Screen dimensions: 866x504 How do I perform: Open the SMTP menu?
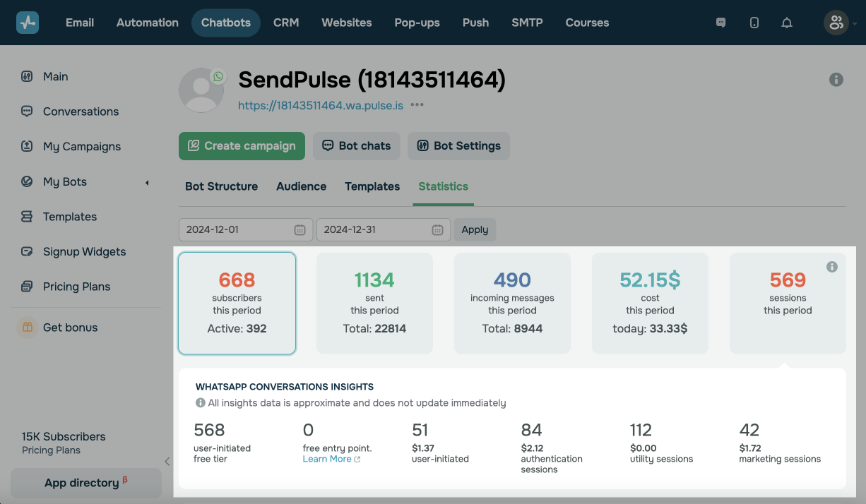click(528, 23)
